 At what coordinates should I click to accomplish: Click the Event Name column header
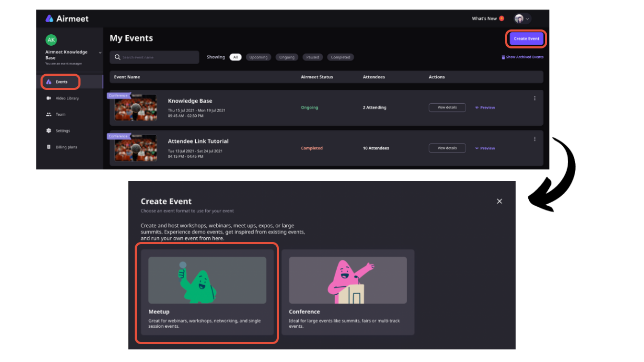pyautogui.click(x=127, y=77)
